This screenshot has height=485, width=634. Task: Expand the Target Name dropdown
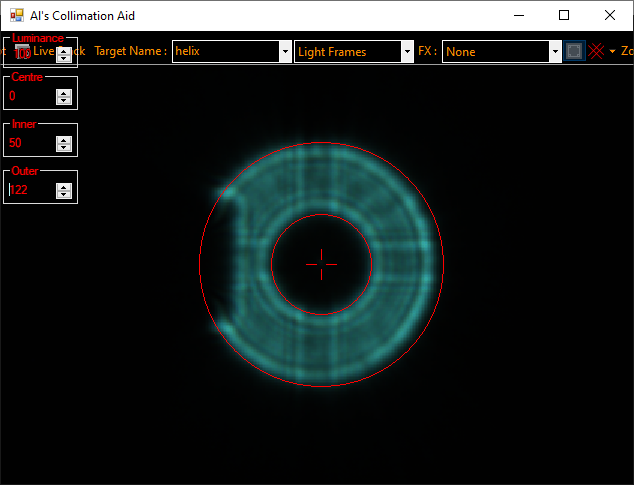pos(285,51)
